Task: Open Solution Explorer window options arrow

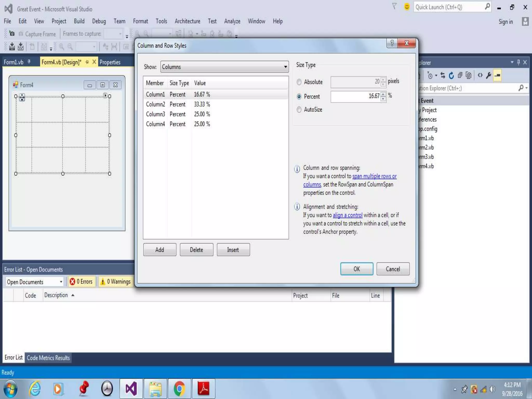Action: [x=512, y=62]
